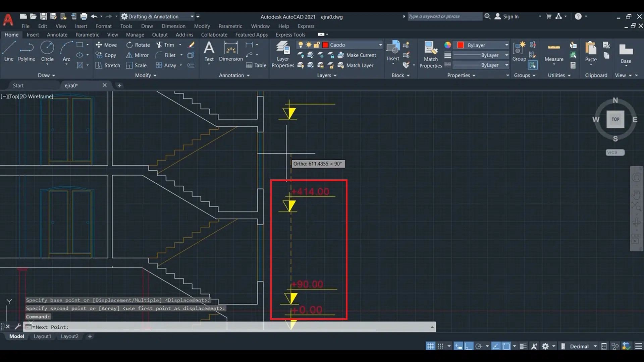Click Sign In
Screen dimensions: 644x362
coord(511,16)
